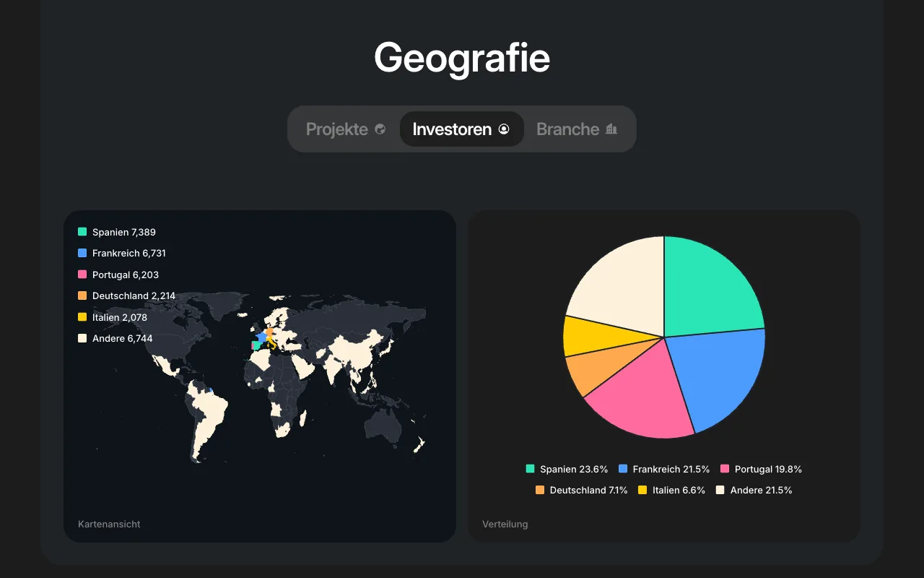Click the "Verteilung" caption

point(505,524)
